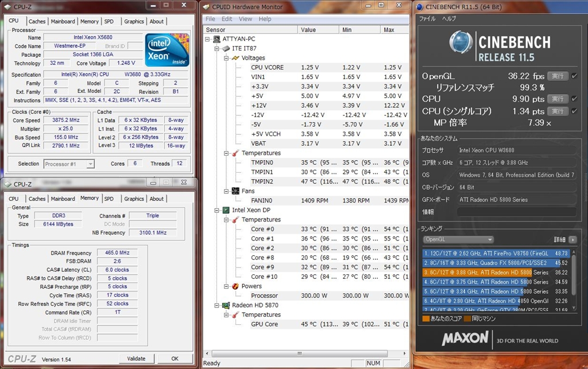This screenshot has width=588, height=369.
Task: Open the Help menu in Hardware Monitor
Action: tap(265, 19)
